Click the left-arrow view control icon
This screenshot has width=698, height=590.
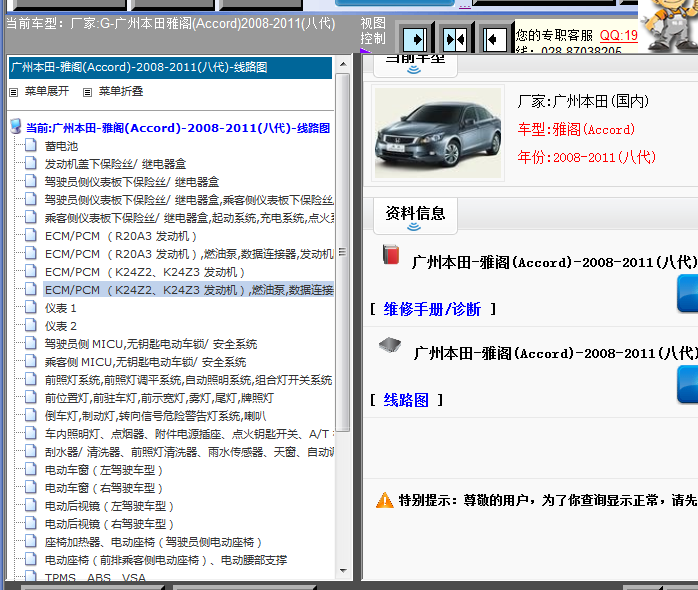tap(495, 39)
